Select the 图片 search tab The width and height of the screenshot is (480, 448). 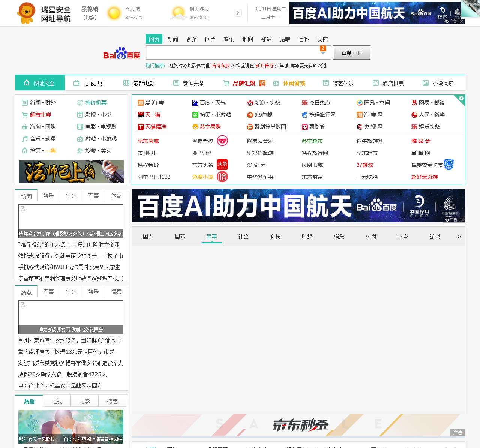pyautogui.click(x=210, y=39)
